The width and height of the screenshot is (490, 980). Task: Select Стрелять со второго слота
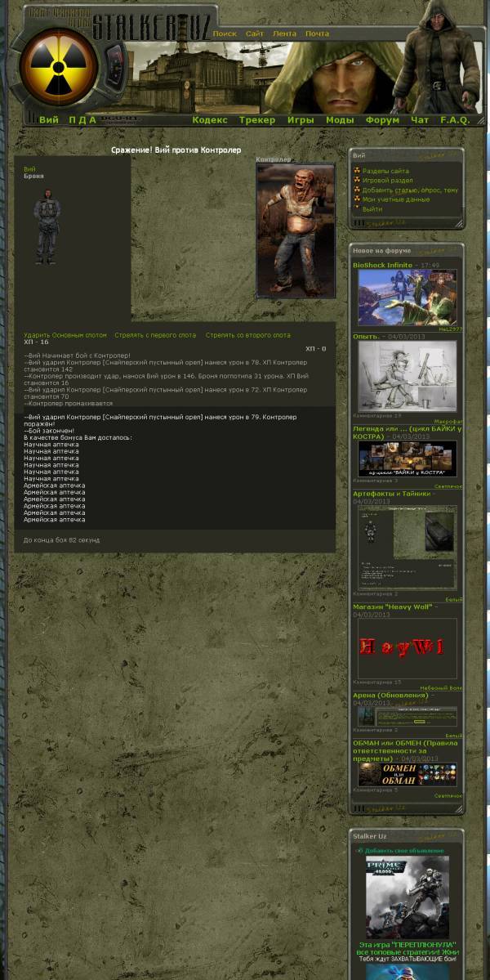(247, 335)
